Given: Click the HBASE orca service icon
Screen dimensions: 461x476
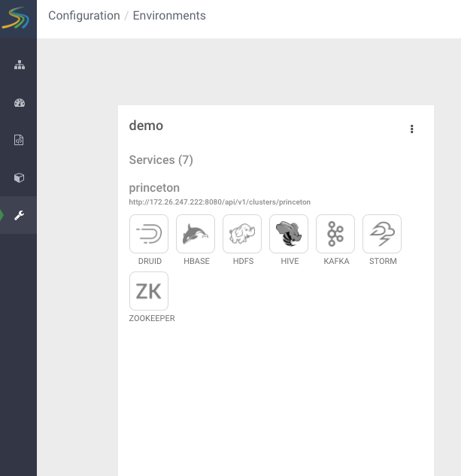Looking at the screenshot, I should [x=196, y=234].
